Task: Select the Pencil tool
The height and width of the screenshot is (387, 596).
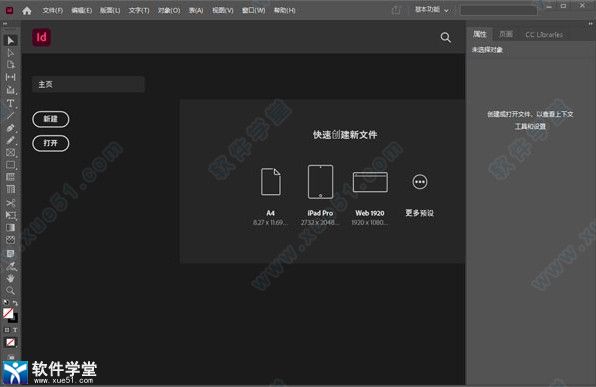Action: point(11,140)
